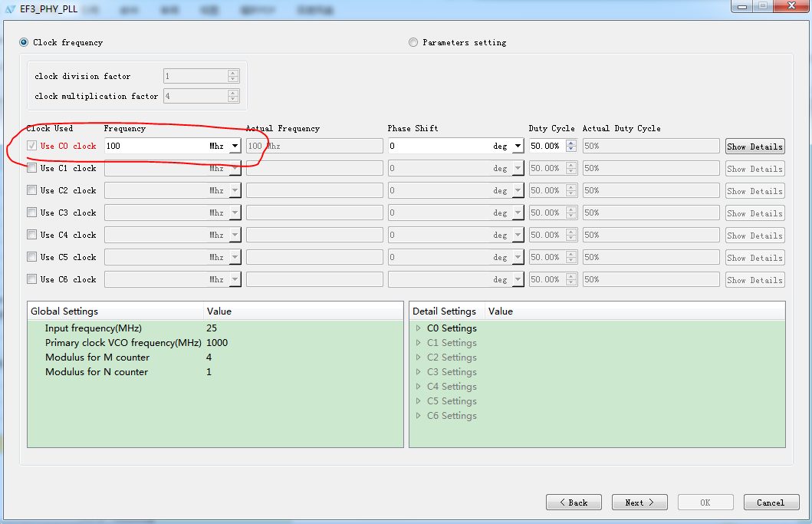Open the C0 phase shift unit dropdown
The width and height of the screenshot is (812, 524).
518,146
